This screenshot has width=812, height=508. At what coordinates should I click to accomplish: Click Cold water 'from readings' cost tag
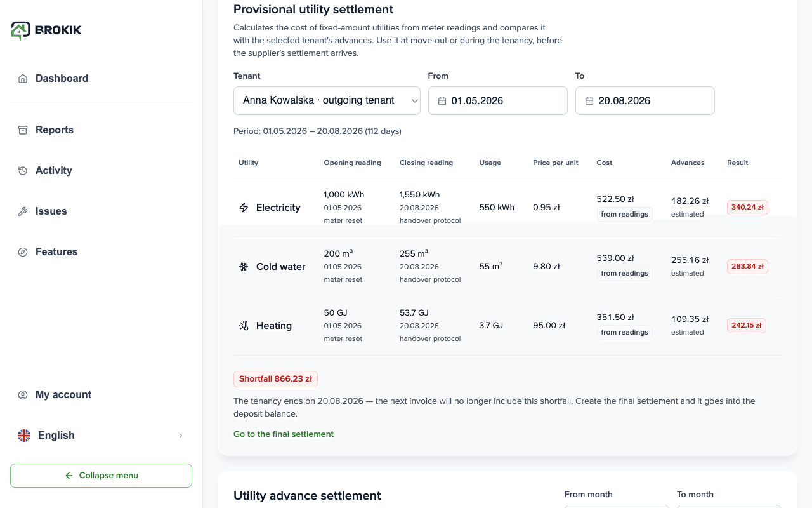click(x=624, y=274)
